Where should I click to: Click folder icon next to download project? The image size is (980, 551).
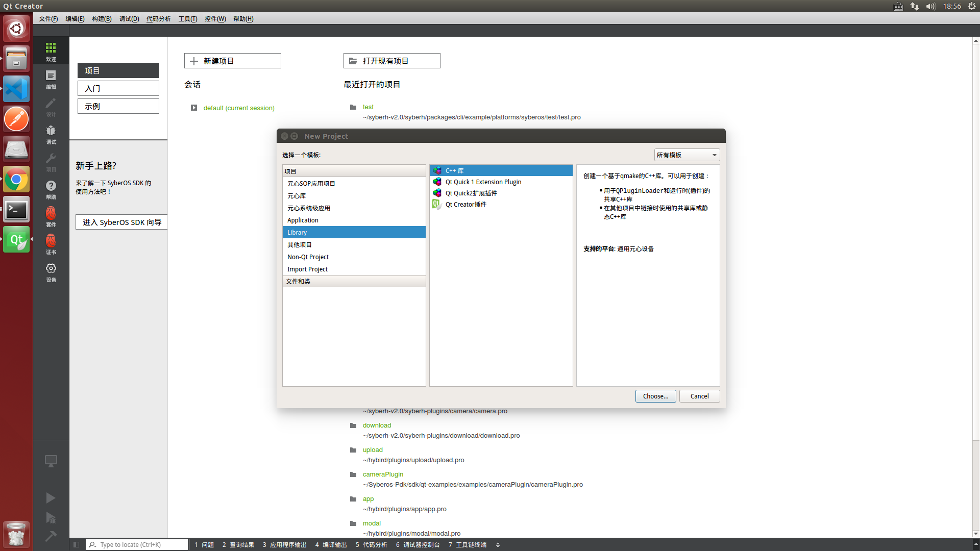click(353, 425)
